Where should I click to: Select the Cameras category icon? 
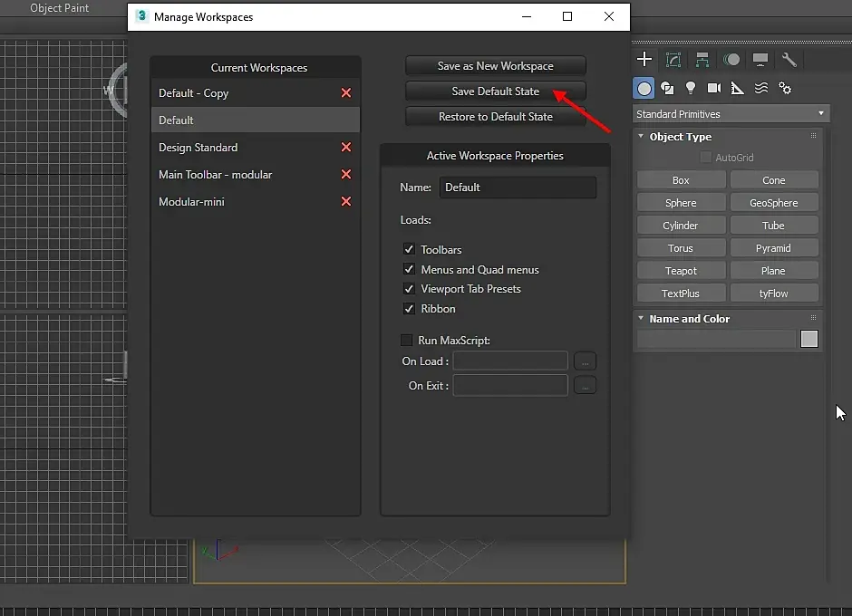[714, 88]
